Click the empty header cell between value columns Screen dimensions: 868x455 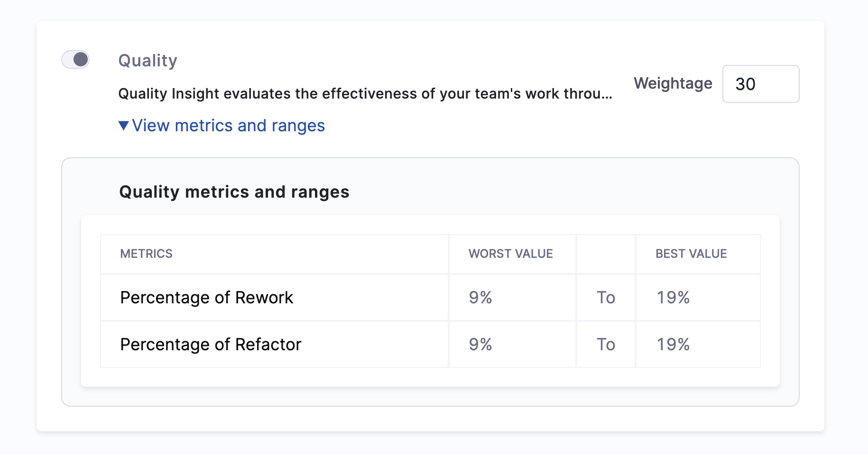(606, 254)
